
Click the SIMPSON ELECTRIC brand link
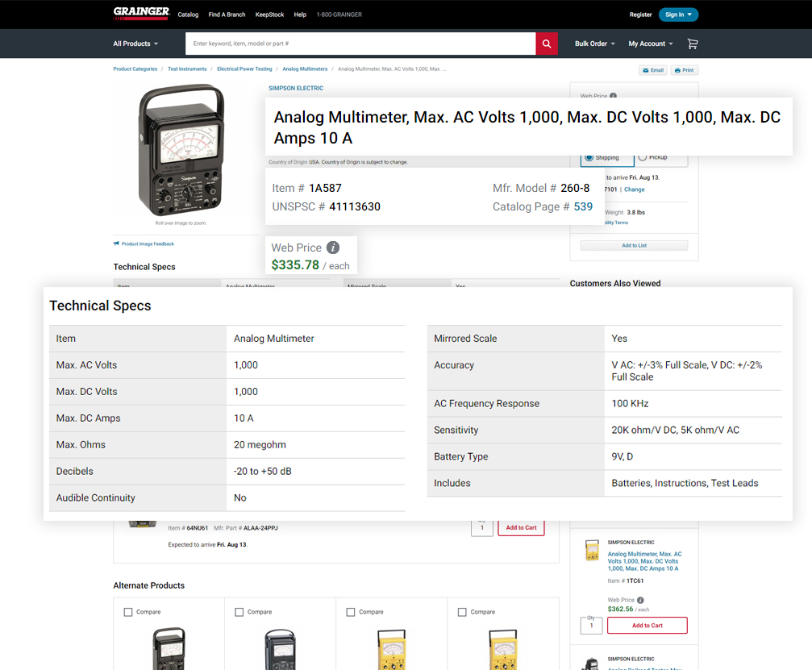click(296, 88)
